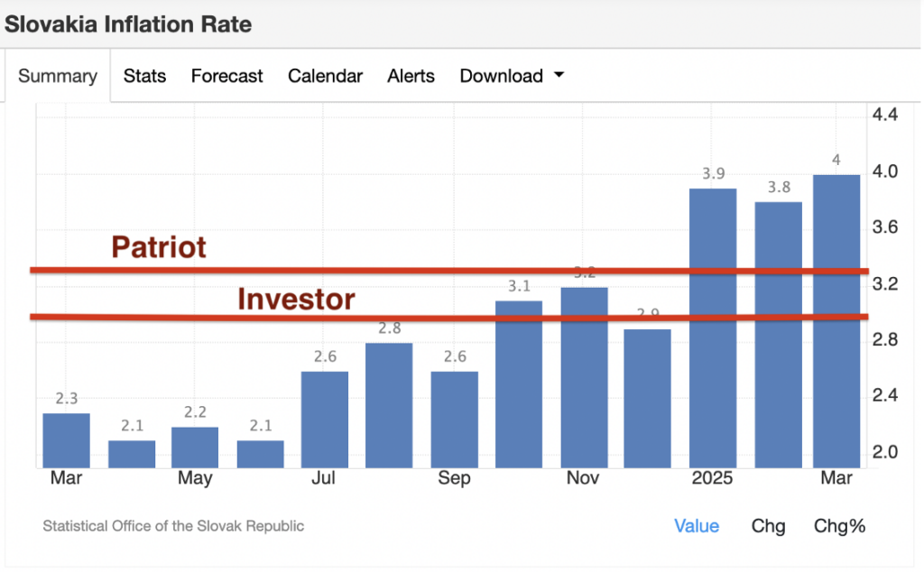The width and height of the screenshot is (924, 572).
Task: Expand the Download dropdown menu
Action: point(502,77)
